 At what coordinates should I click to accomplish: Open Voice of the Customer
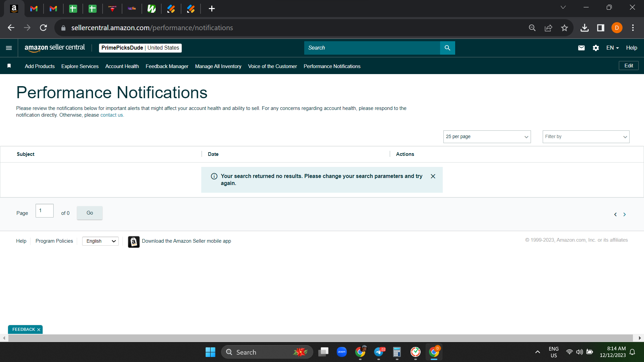(272, 66)
